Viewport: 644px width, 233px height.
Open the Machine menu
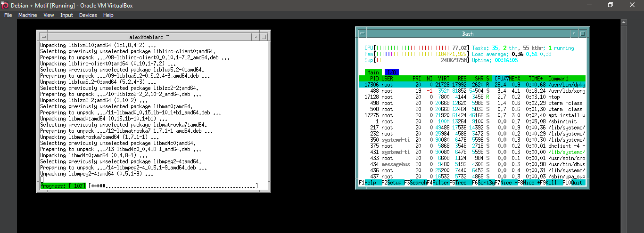pyautogui.click(x=27, y=15)
